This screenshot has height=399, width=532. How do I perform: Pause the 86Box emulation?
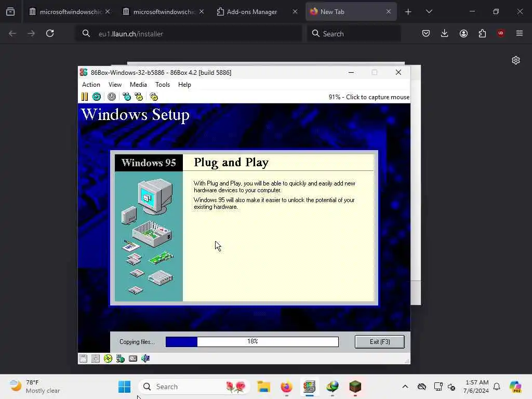(x=85, y=97)
